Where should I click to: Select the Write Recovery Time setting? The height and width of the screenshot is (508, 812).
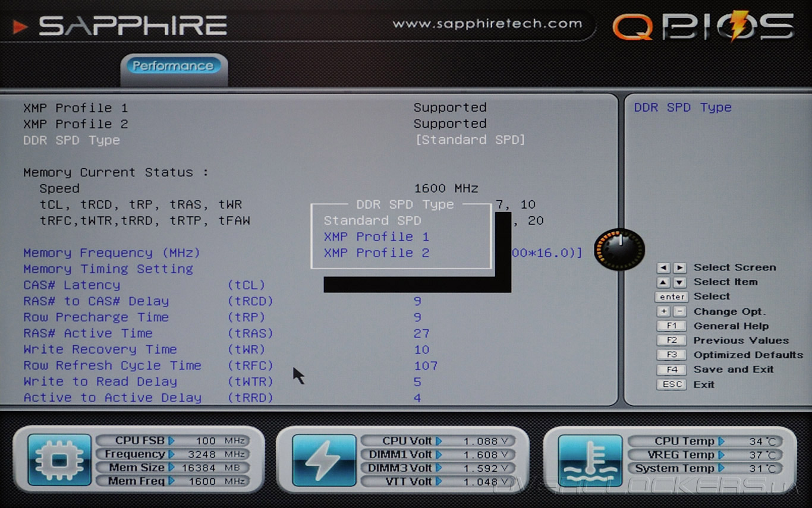[144, 349]
